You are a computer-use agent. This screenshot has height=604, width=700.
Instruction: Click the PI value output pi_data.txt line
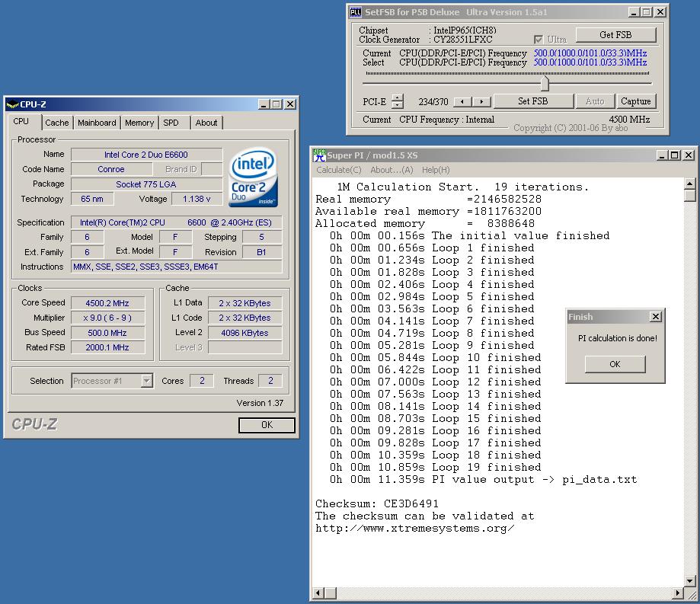483,480
